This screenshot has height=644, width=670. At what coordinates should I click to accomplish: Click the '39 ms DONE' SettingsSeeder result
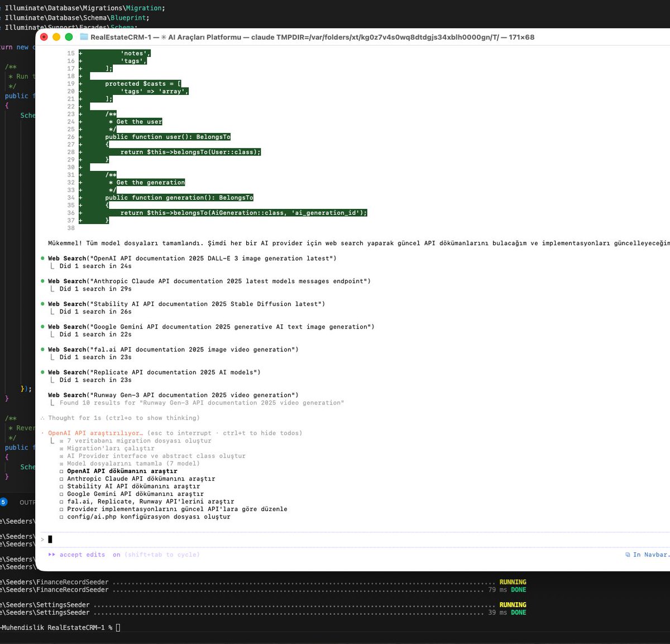pyautogui.click(x=507, y=613)
